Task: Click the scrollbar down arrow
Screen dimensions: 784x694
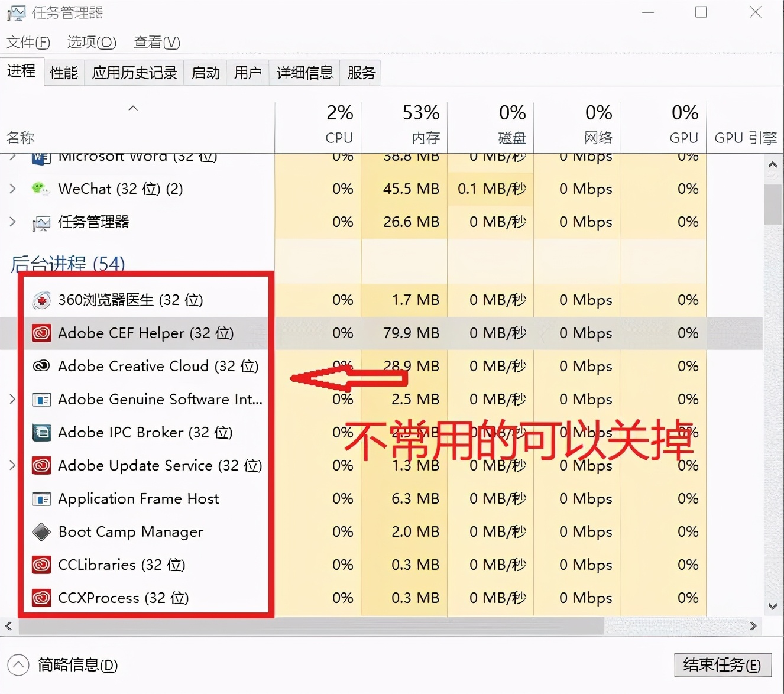Action: (773, 607)
